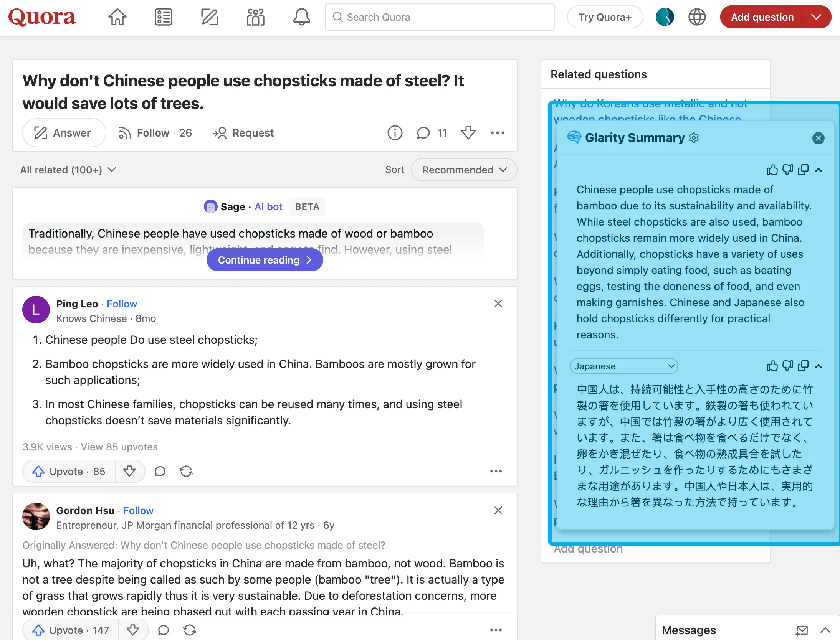Thumbs down the Japanese summary
The image size is (840, 640).
[x=787, y=366]
